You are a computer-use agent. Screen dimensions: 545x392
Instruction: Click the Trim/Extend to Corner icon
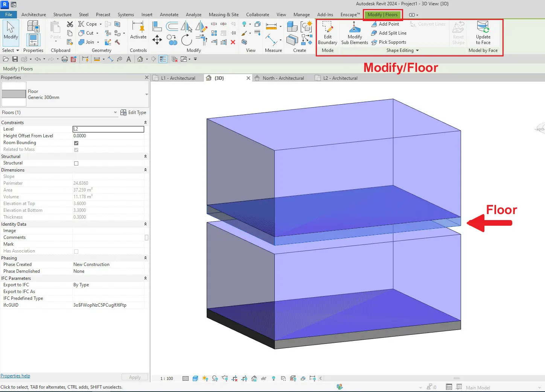(201, 40)
